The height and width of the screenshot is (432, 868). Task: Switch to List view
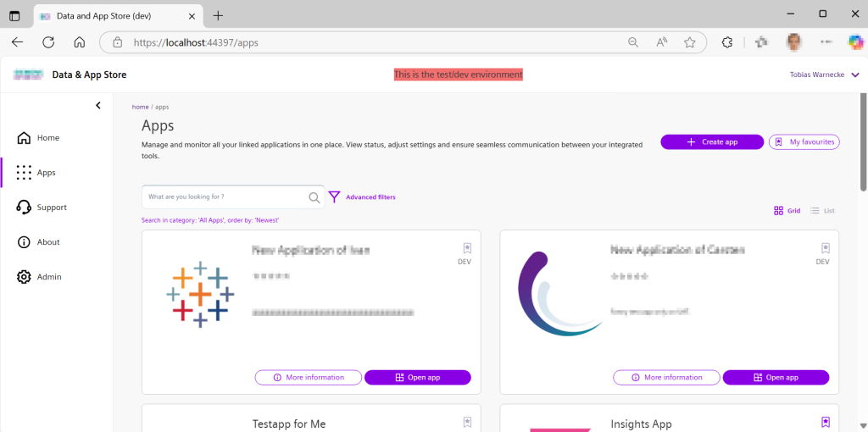(x=822, y=210)
